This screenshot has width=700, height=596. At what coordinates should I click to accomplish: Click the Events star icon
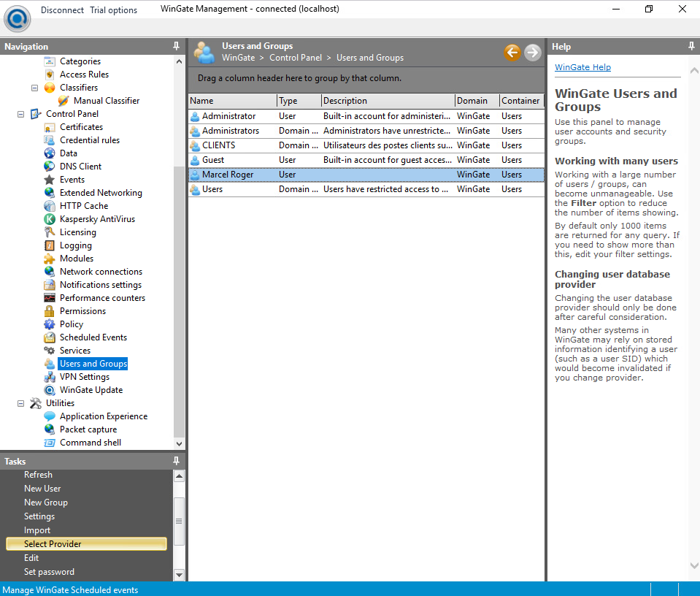click(50, 180)
